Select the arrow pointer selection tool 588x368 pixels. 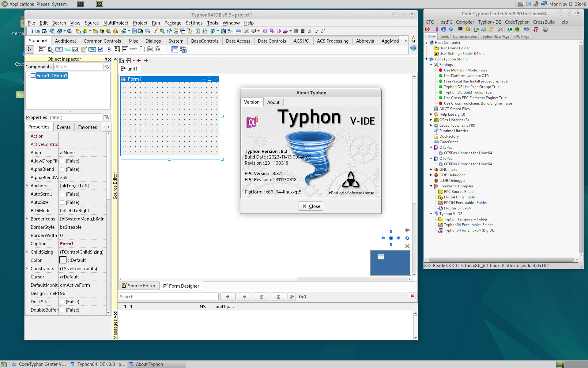[x=30, y=49]
